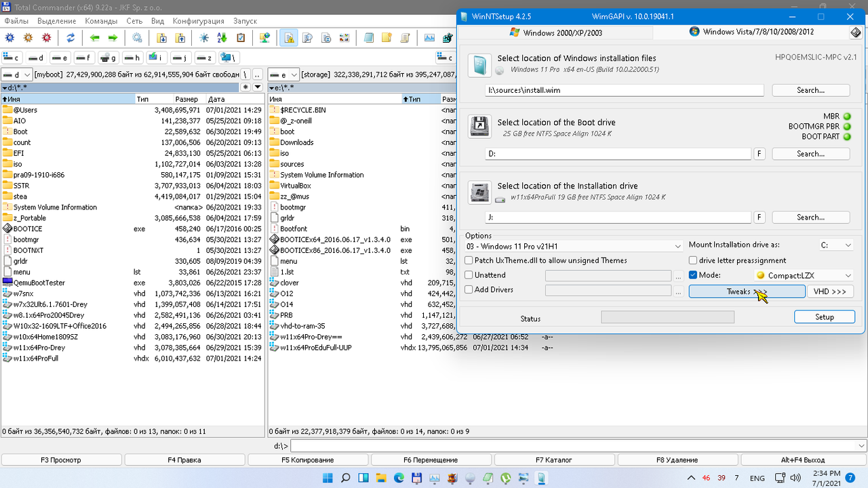Click the blue refresh arrows toolbar icon
The height and width of the screenshot is (488, 868).
(71, 38)
